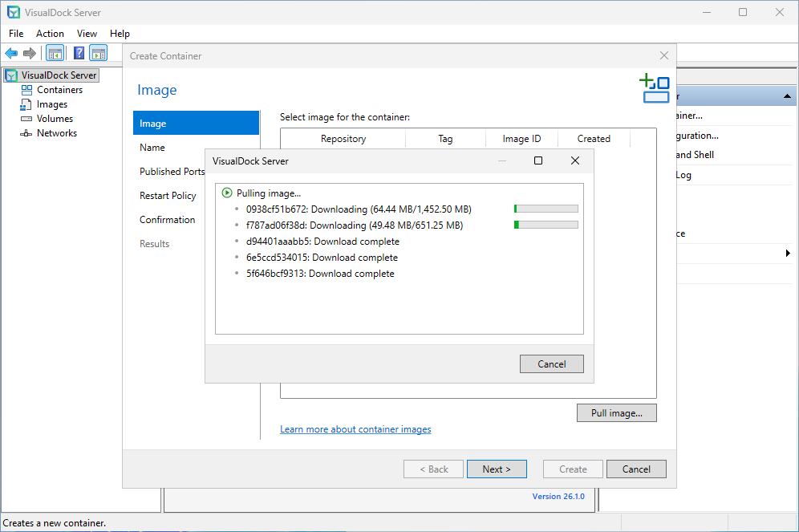Collapse the actions pane section arrow
The width and height of the screenshot is (799, 532).
coord(787,95)
